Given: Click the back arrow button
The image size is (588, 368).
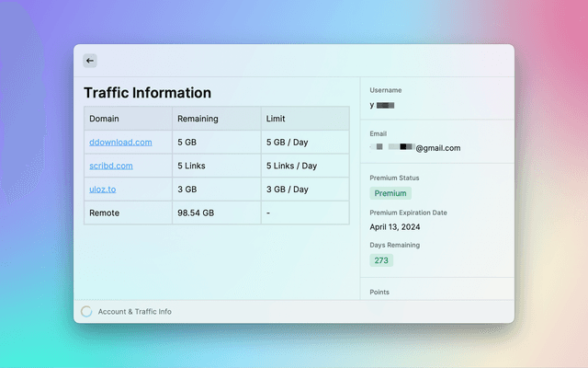Looking at the screenshot, I should tap(90, 61).
